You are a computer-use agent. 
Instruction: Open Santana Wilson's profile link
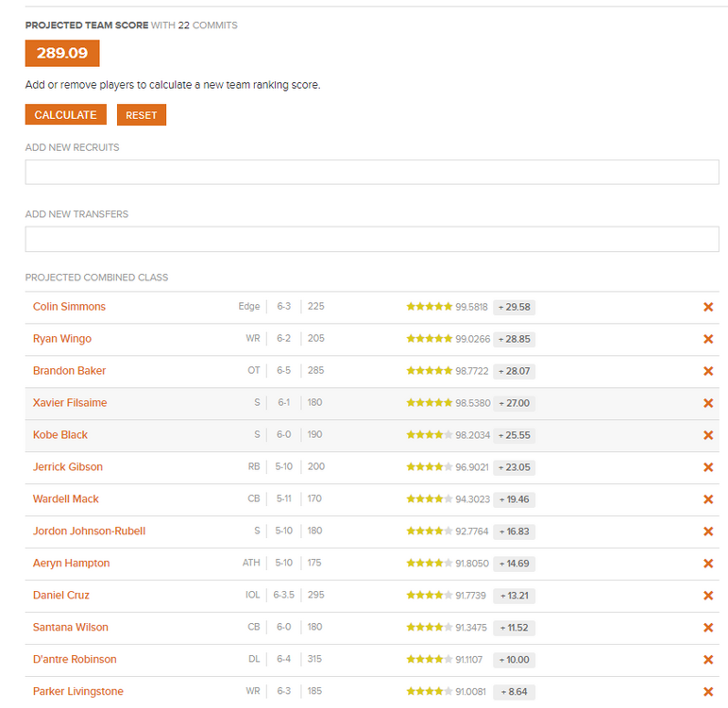[70, 628]
